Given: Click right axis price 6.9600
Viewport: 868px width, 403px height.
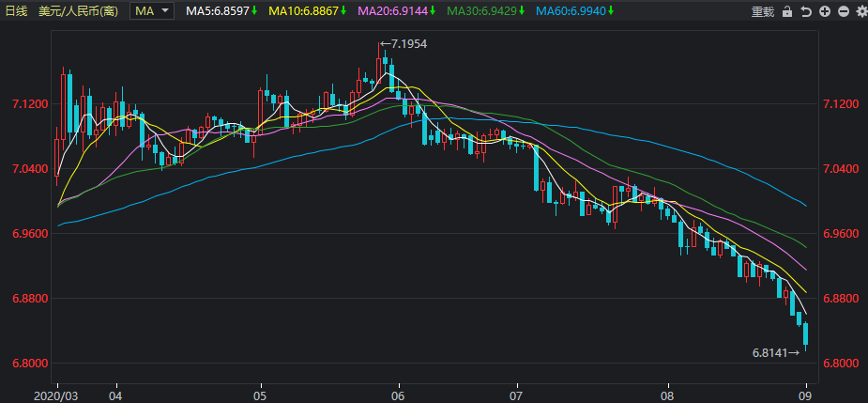Looking at the screenshot, I should tap(842, 233).
